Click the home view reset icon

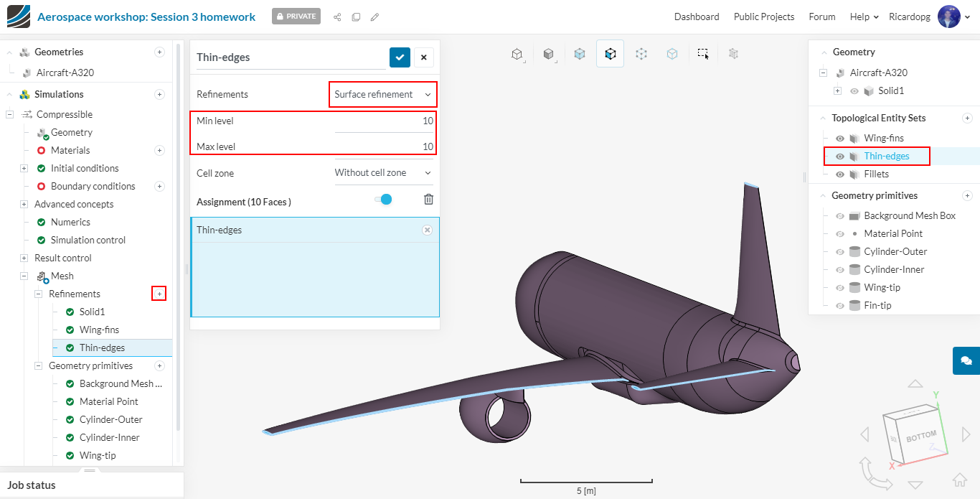coord(960,479)
